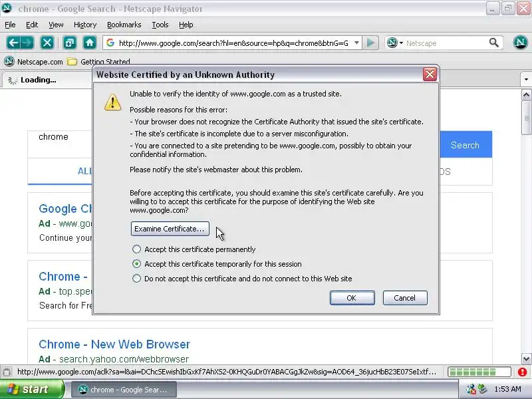Click the second system tray icon
Image resolution: width=532 pixels, height=399 pixels.
[x=482, y=389]
